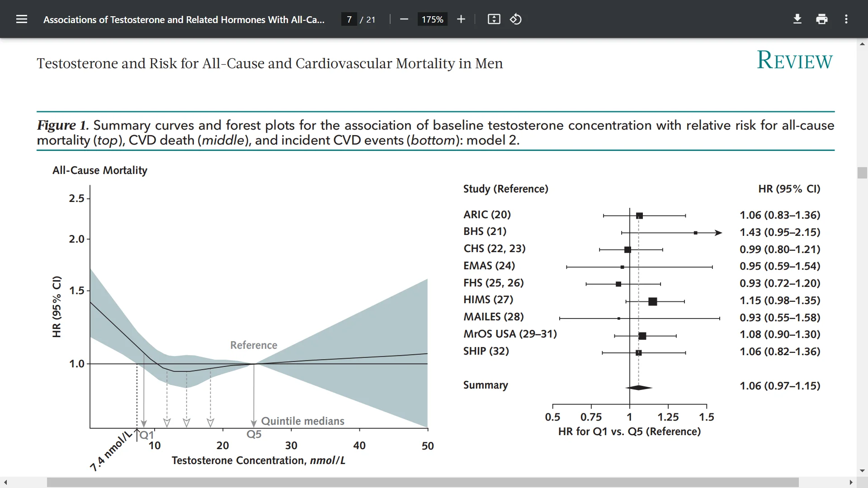The height and width of the screenshot is (488, 868).
Task: Click the zoom out minus button
Action: [404, 19]
